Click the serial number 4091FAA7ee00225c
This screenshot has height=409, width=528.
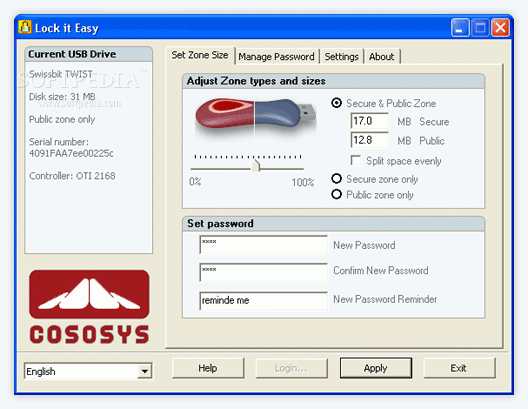71,154
